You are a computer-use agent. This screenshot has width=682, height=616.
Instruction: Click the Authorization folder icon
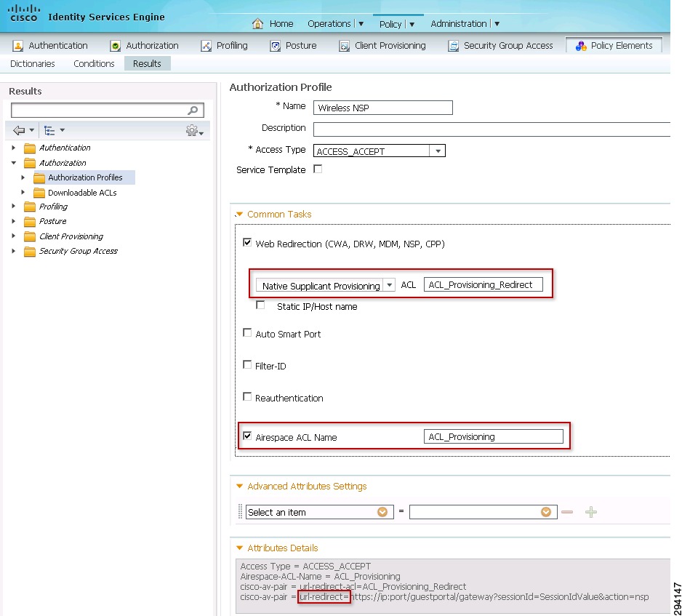(30, 163)
